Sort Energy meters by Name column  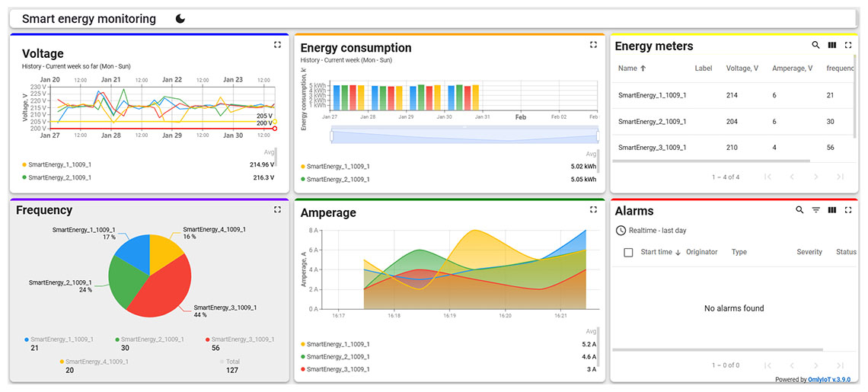click(631, 69)
